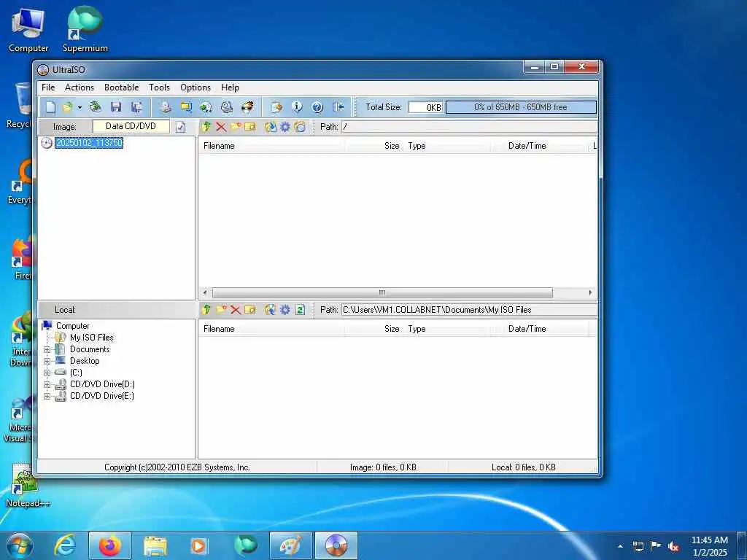Click the Open file folder icon in main toolbar

tap(67, 107)
